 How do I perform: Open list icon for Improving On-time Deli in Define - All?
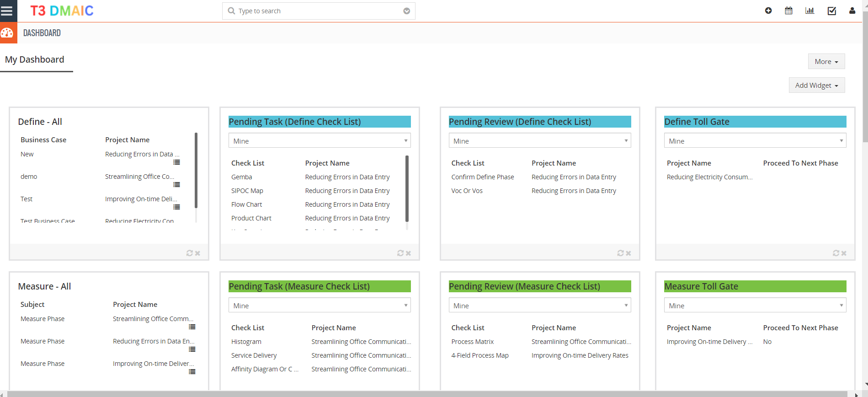(177, 207)
